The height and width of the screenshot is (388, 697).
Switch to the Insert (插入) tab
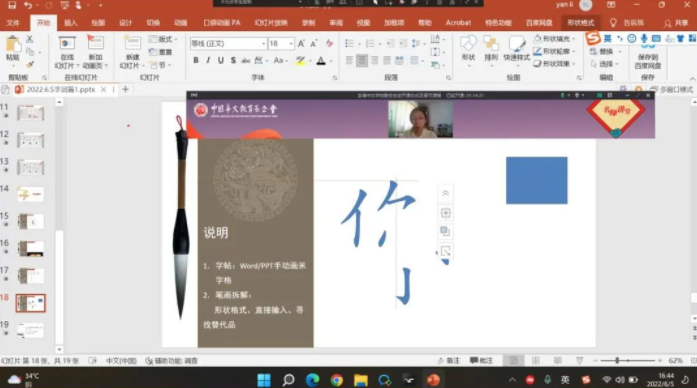(71, 23)
